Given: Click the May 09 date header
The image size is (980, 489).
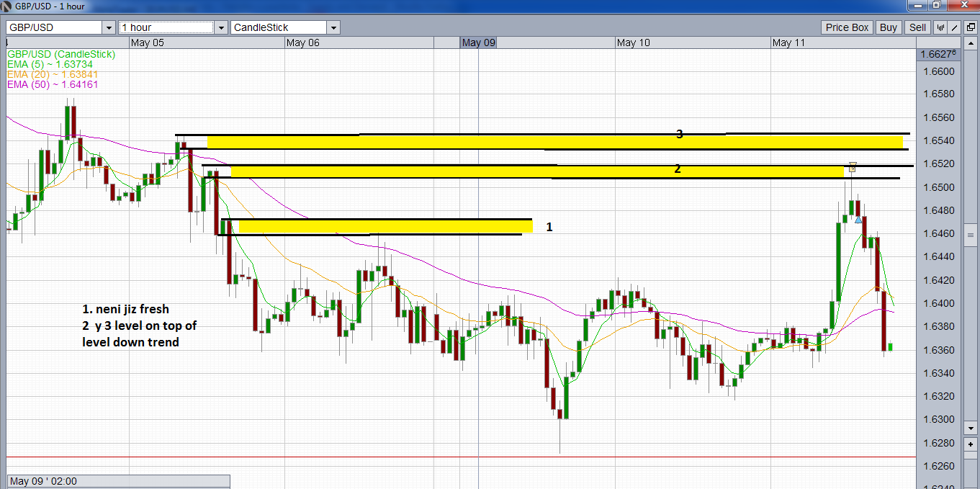Looking at the screenshot, I should [x=479, y=42].
